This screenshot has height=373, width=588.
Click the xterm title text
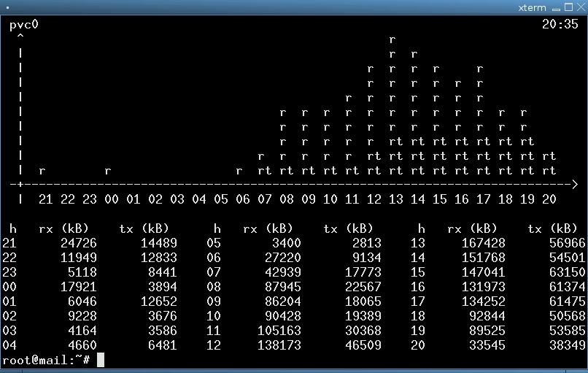[x=530, y=7]
